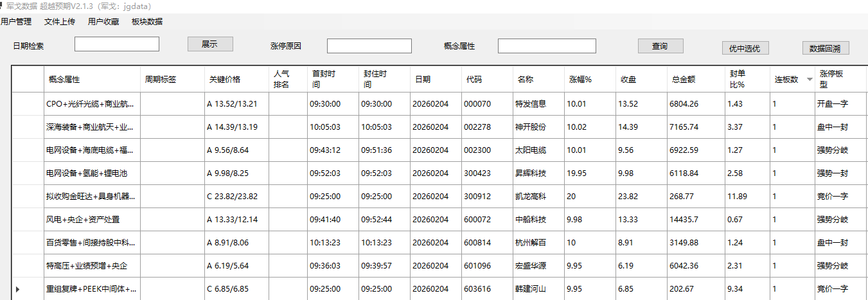Viewport: 868px width, 300px height.
Task: Click code cell 002278
Action: (x=487, y=127)
